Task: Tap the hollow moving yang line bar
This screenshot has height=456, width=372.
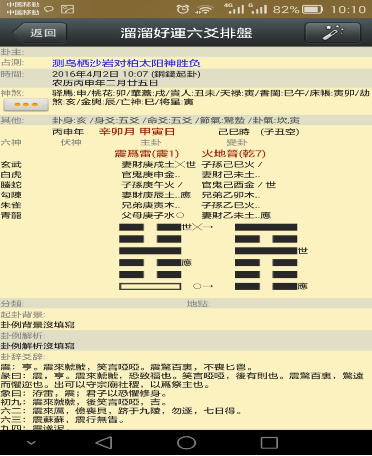Action: tap(150, 286)
